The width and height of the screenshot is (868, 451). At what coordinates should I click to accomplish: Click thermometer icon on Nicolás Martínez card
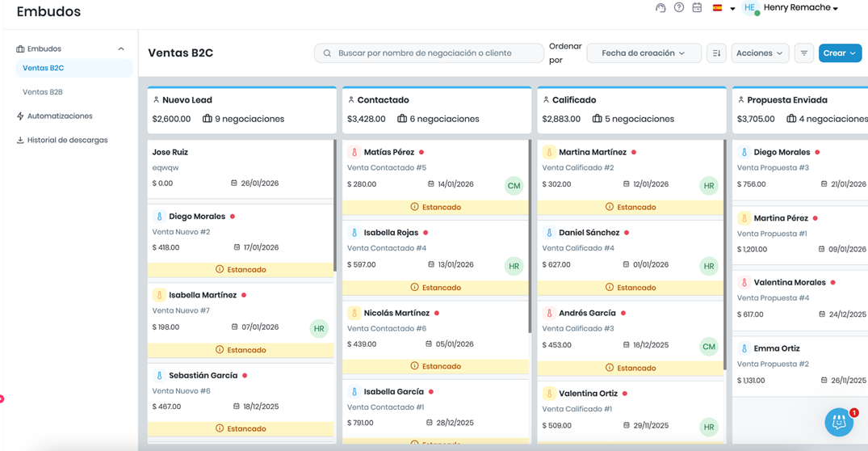point(354,313)
